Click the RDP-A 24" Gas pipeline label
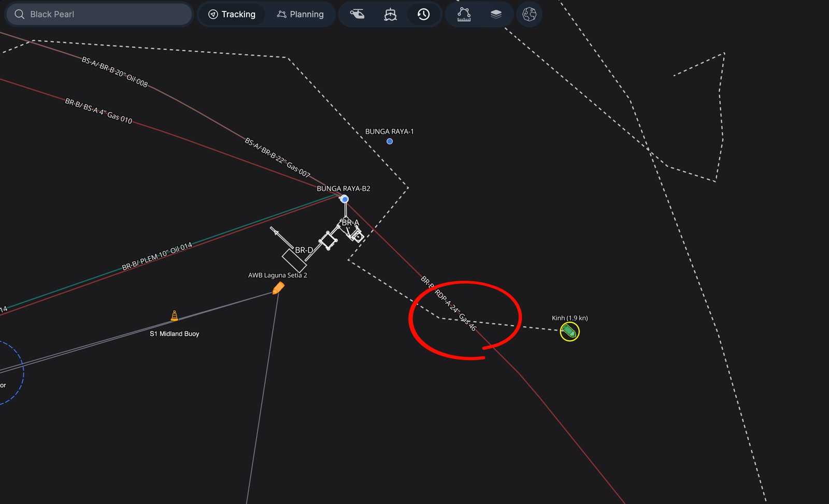Image resolution: width=829 pixels, height=504 pixels. click(x=449, y=304)
